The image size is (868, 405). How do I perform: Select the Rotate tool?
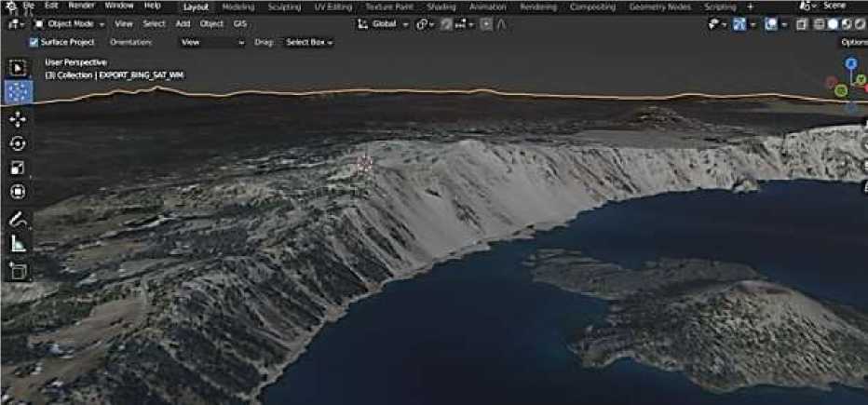pos(18,143)
